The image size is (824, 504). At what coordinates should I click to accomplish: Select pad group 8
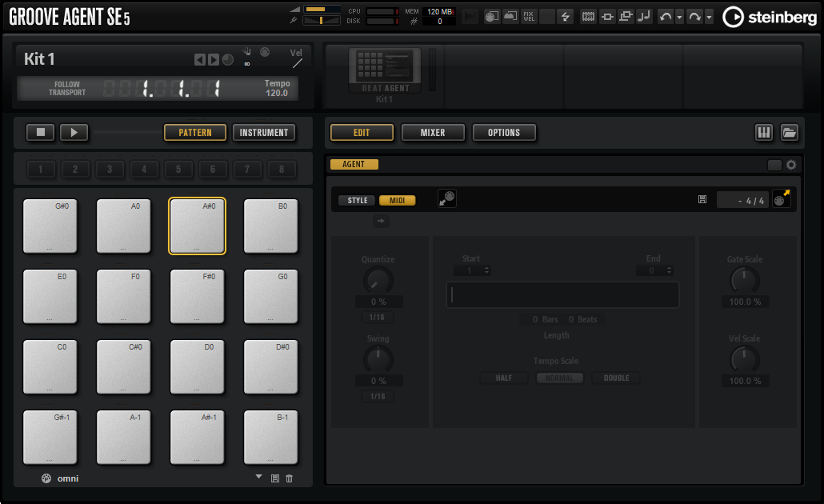point(282,170)
